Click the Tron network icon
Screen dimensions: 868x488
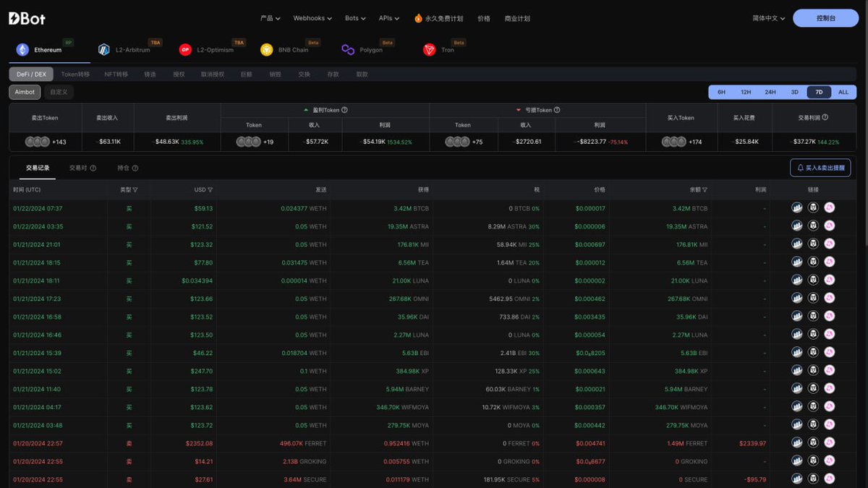coord(430,50)
